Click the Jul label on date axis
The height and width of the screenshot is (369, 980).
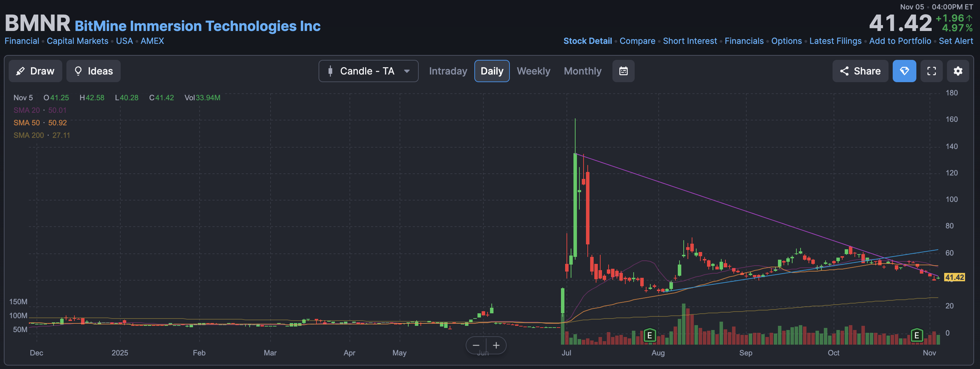pos(566,353)
